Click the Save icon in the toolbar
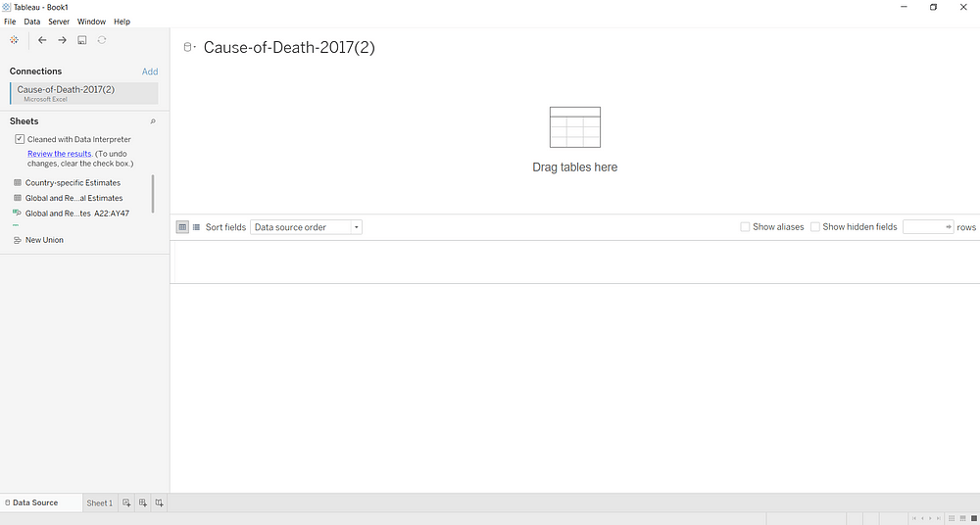 pyautogui.click(x=82, y=40)
